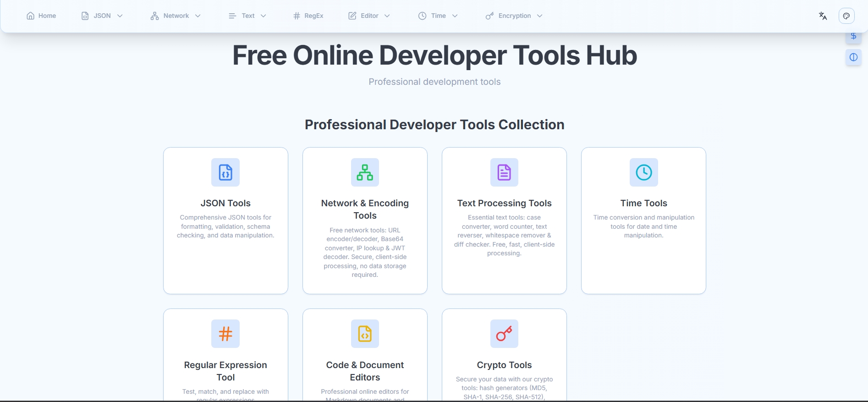
Task: Click the Network nodes icon in the navbar
Action: (x=154, y=16)
